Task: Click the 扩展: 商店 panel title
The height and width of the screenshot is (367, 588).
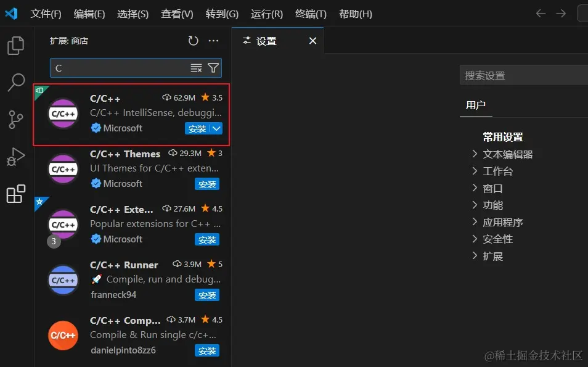Action: [x=69, y=41]
